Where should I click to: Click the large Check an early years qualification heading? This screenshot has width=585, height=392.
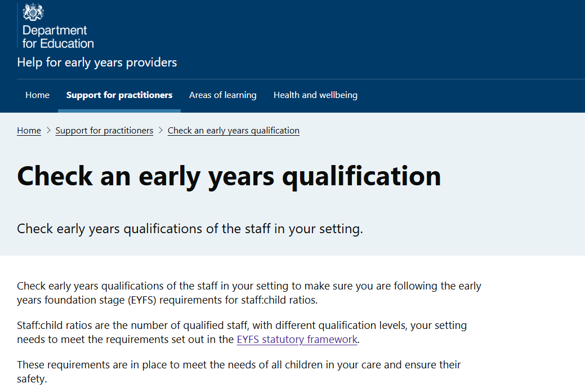pyautogui.click(x=229, y=176)
